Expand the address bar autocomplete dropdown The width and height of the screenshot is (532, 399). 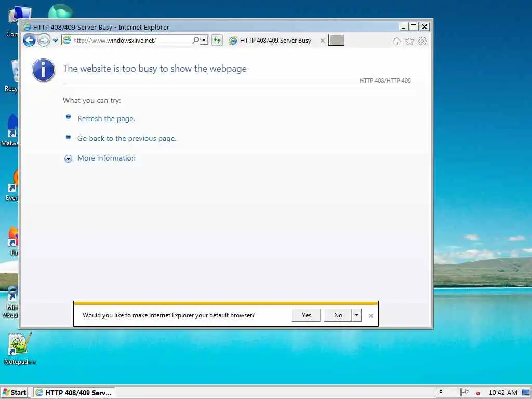(x=204, y=41)
